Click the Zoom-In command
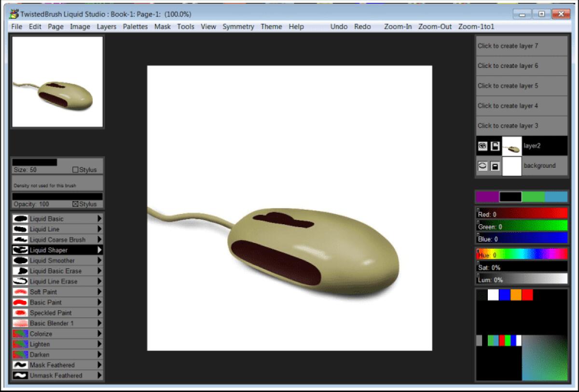Viewport: 579px width, 392px height. click(397, 27)
